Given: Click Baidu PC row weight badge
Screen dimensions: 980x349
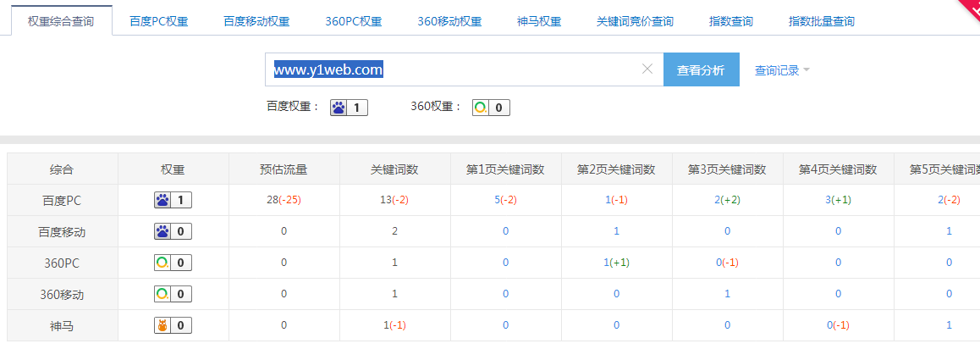Looking at the screenshot, I should [173, 200].
